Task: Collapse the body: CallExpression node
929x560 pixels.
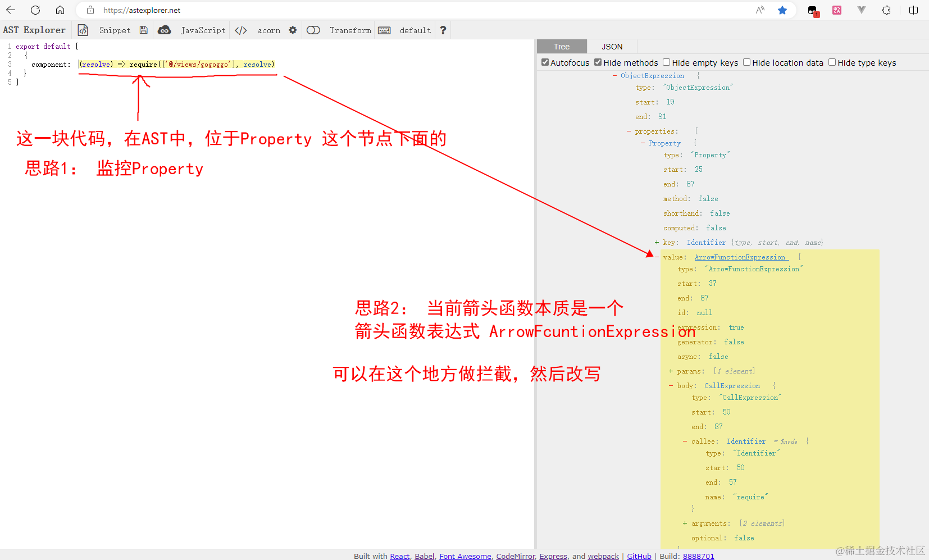Action: (x=671, y=385)
